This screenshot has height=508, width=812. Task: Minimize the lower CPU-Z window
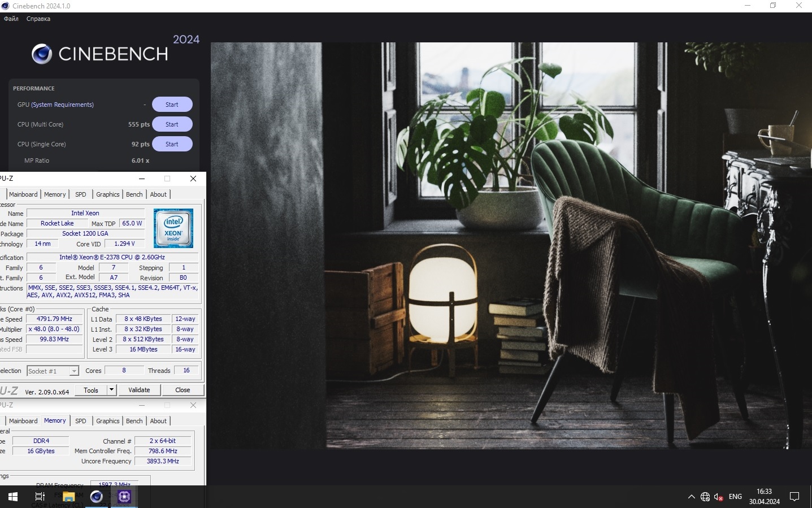coord(142,405)
